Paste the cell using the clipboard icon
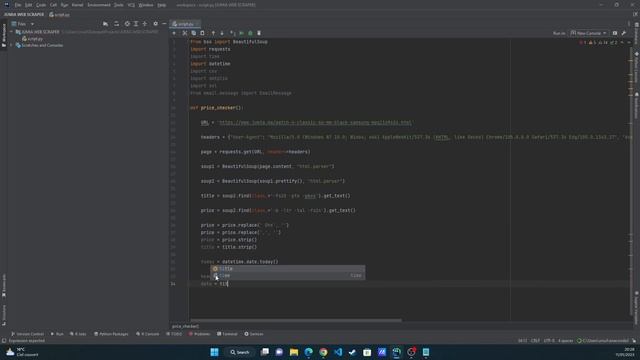Image resolution: width=640 pixels, height=360 pixels. click(x=202, y=33)
